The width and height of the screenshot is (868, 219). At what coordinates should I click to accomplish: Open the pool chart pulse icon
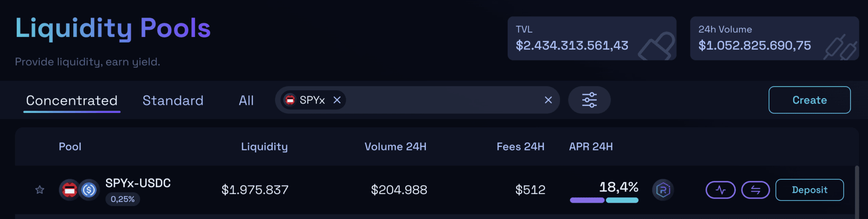point(721,190)
